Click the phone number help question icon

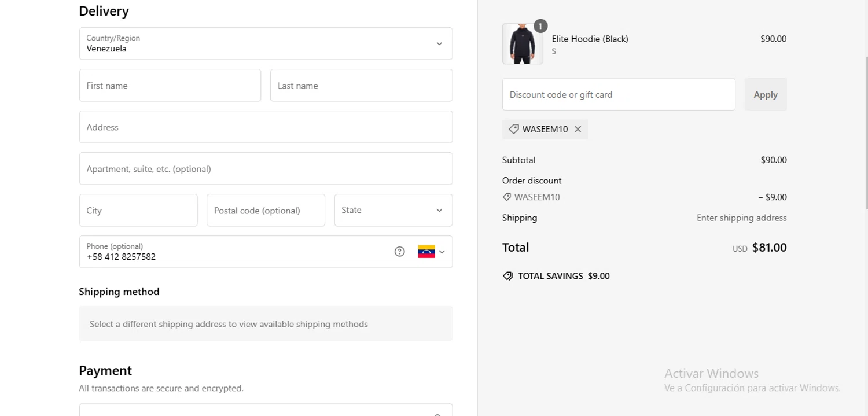click(x=399, y=252)
